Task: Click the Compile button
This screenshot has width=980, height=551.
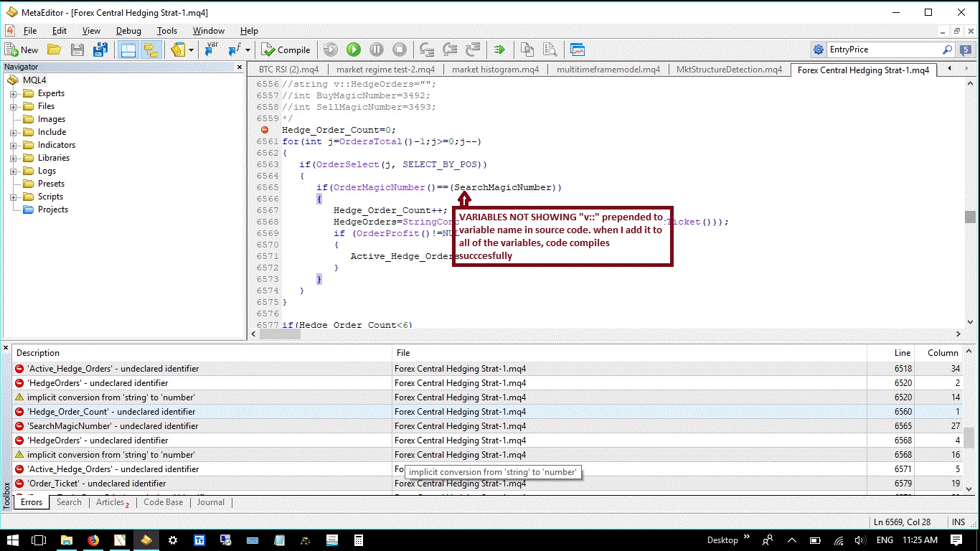Action: click(286, 50)
